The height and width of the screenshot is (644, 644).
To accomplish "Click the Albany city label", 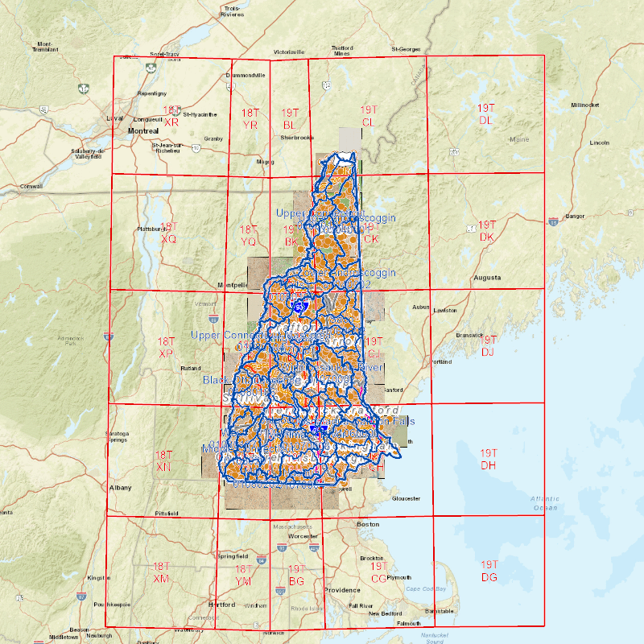I will [120, 488].
